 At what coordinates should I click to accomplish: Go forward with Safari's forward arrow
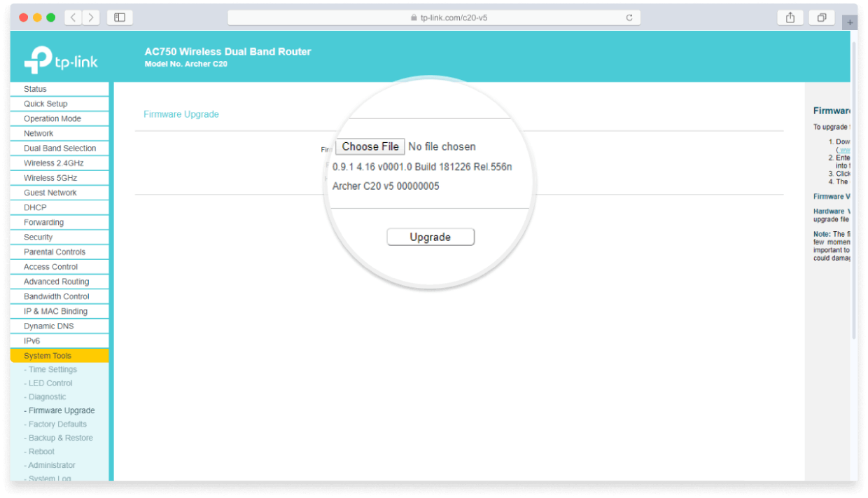(x=91, y=18)
